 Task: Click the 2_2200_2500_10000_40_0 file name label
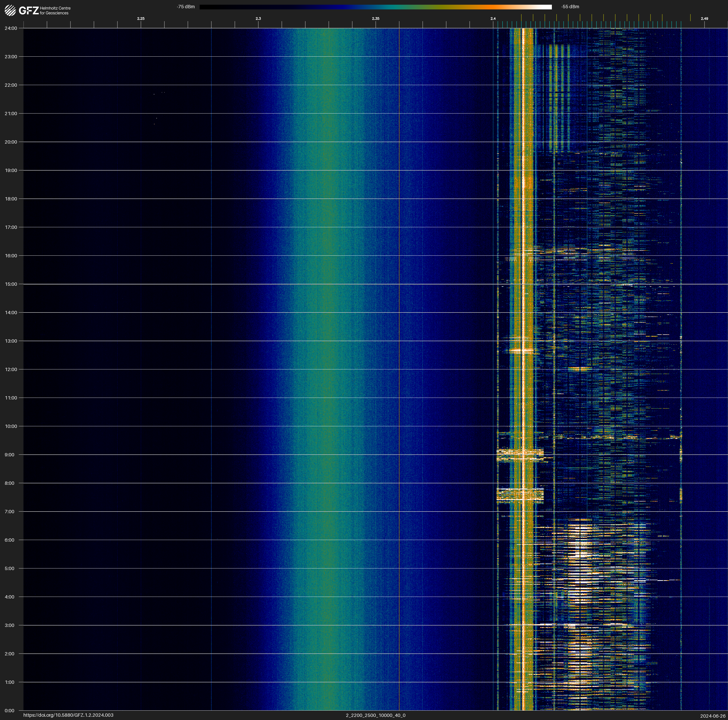coord(375,715)
